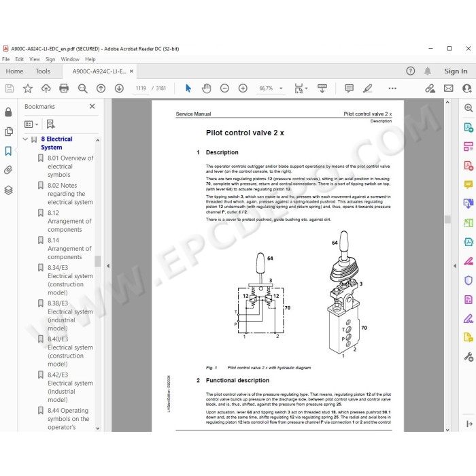Open the find text magnifier
The image size is (476, 476).
82,88
